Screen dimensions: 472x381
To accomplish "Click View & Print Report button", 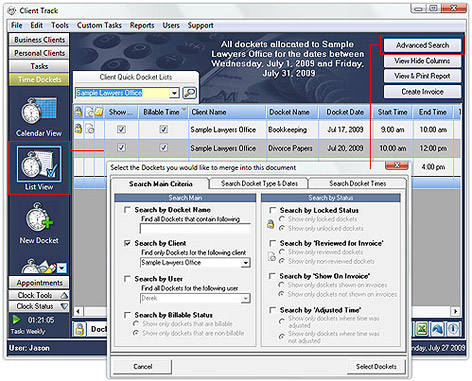I will tap(422, 76).
